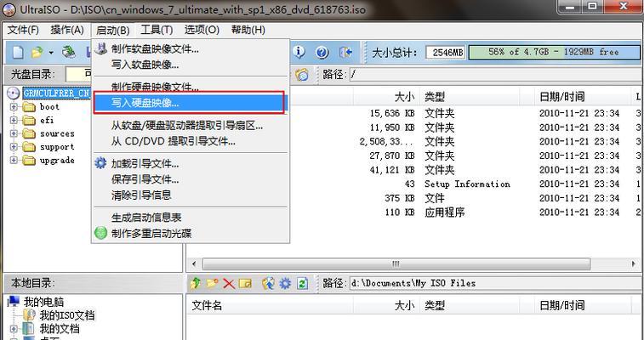Image resolution: width=644 pixels, height=340 pixels.
Task: Click the scrollbar left arrow of file list
Action: click(194, 263)
